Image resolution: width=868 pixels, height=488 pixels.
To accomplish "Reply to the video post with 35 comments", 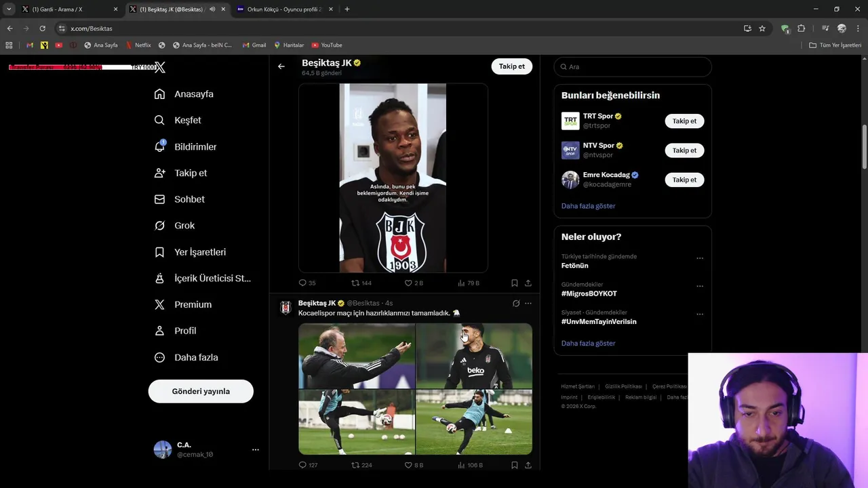I will (x=307, y=283).
